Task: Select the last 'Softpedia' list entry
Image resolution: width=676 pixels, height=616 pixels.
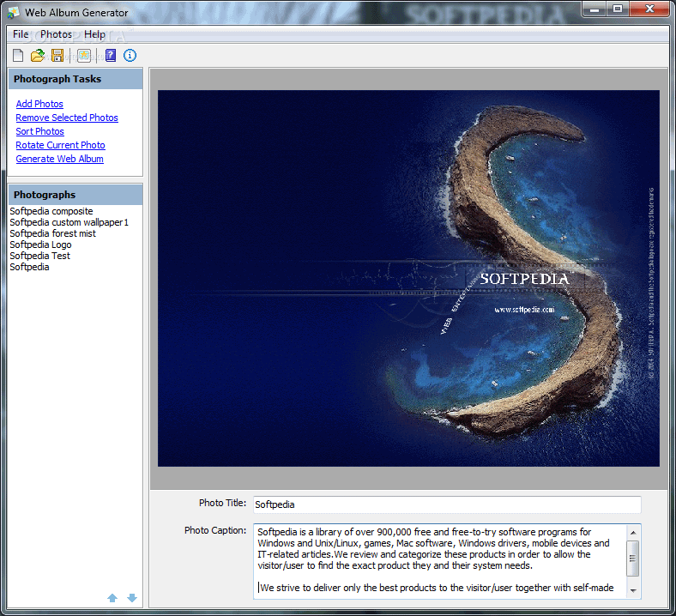Action: click(x=29, y=268)
